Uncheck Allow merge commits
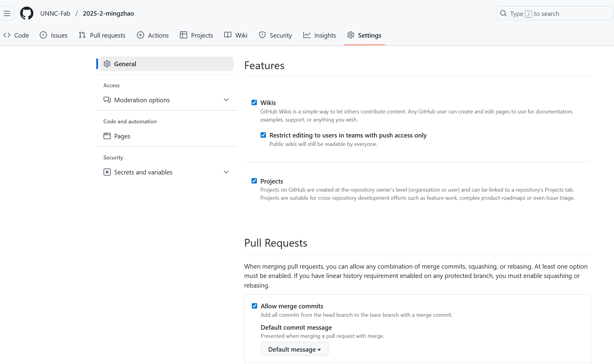This screenshot has width=614, height=364. [x=255, y=306]
